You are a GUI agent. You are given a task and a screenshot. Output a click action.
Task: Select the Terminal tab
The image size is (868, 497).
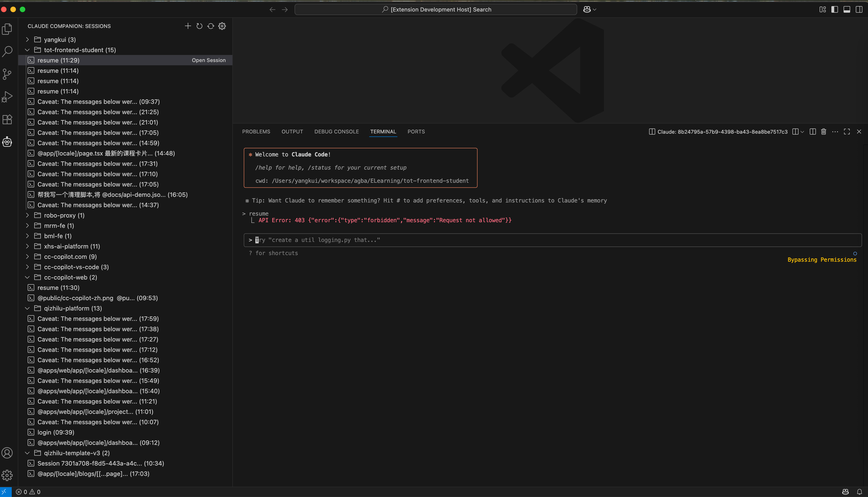tap(383, 132)
